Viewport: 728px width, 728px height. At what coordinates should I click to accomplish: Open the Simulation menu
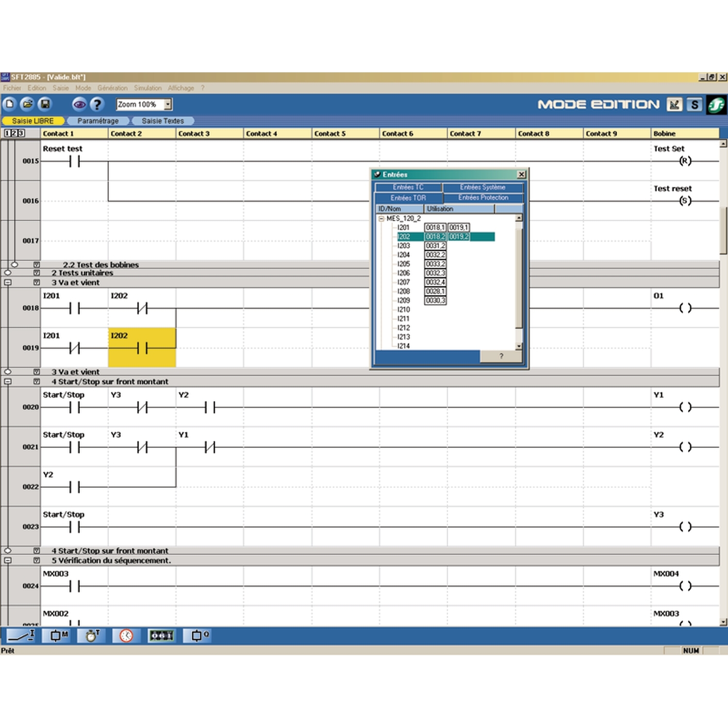click(148, 88)
